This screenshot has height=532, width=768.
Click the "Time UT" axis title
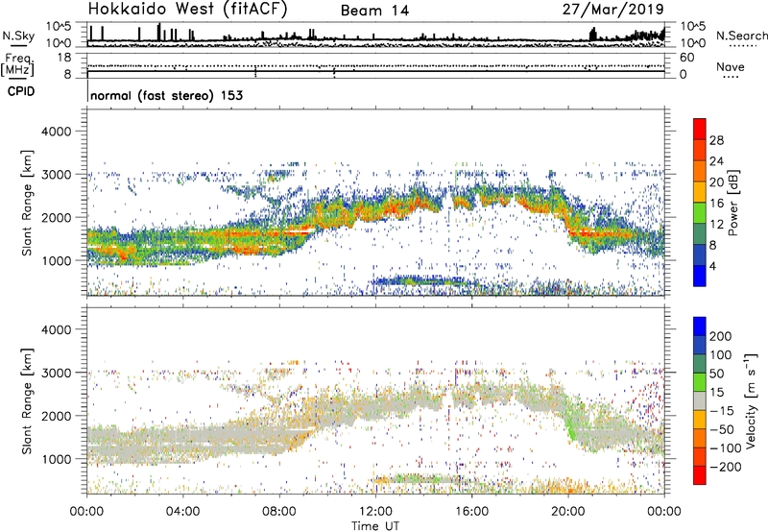point(375,526)
